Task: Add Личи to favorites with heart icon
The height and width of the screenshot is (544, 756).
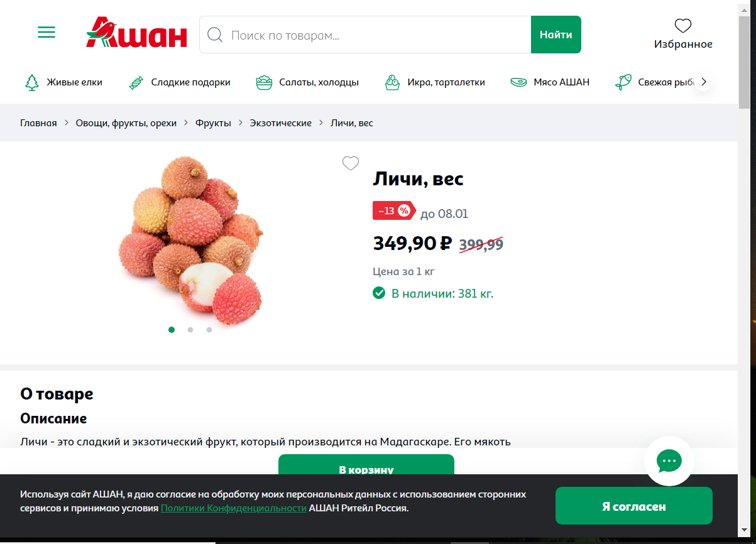Action: click(351, 163)
